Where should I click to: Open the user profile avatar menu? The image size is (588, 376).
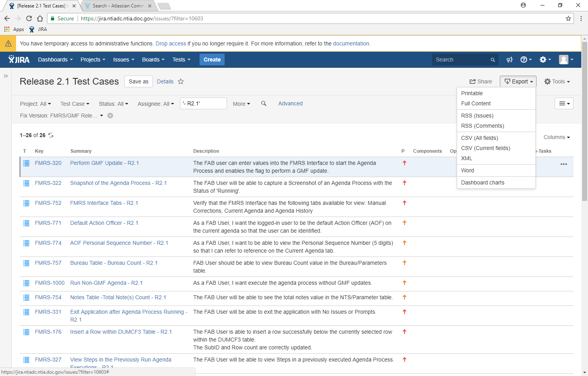pyautogui.click(x=566, y=60)
